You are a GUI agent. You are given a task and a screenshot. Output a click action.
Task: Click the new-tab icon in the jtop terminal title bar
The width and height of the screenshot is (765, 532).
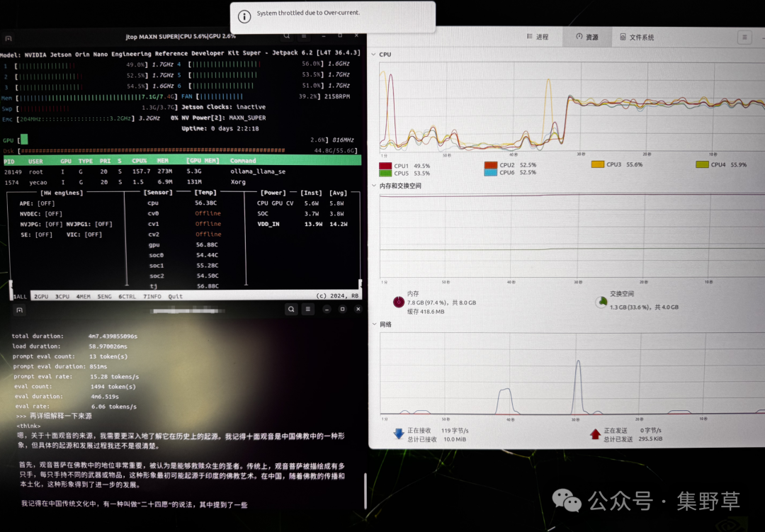click(8, 38)
